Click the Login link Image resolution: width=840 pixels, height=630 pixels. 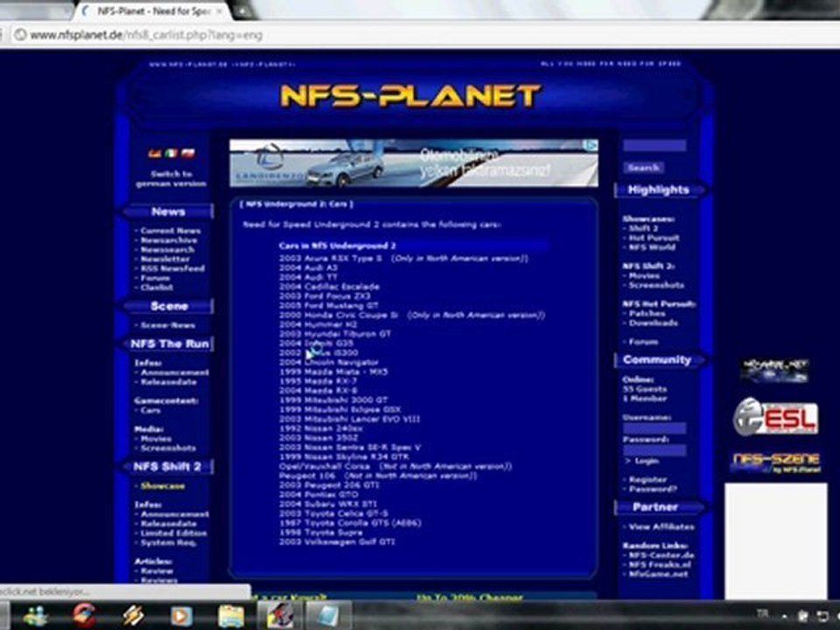coord(646,461)
